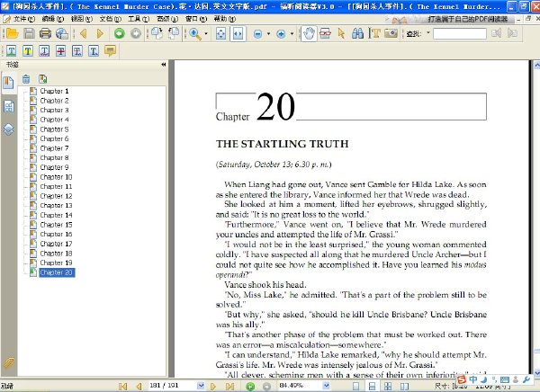The image size is (540, 392).
Task: Select Chapter 20 bookmark
Action: coord(57,272)
